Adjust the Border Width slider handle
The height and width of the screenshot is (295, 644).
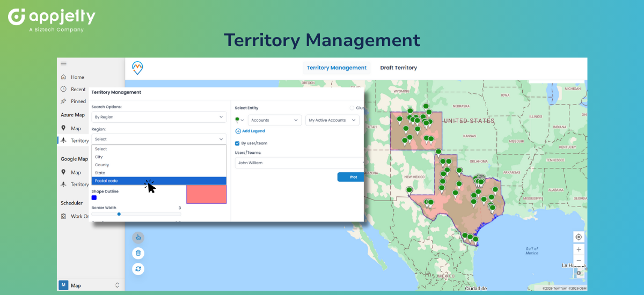[x=119, y=214]
